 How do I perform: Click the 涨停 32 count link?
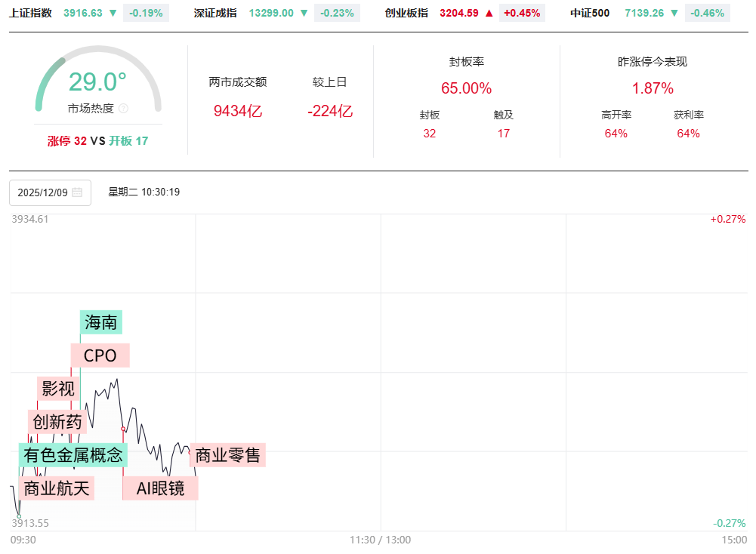[x=67, y=140]
